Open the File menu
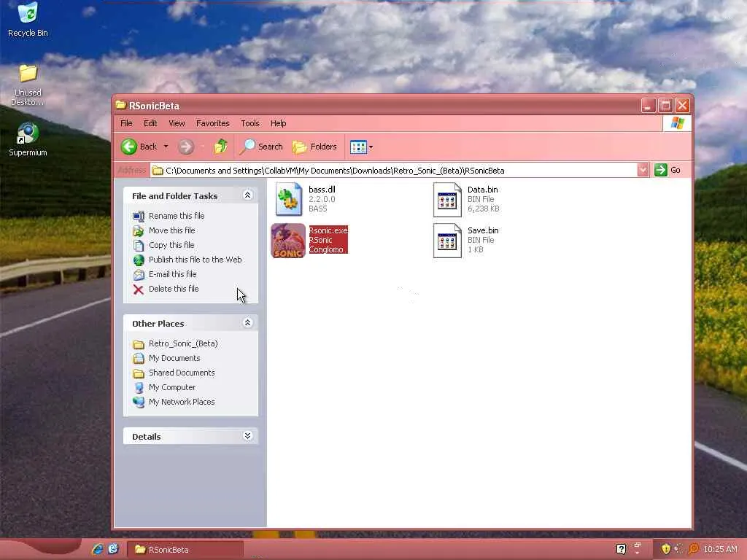747x560 pixels. point(126,123)
